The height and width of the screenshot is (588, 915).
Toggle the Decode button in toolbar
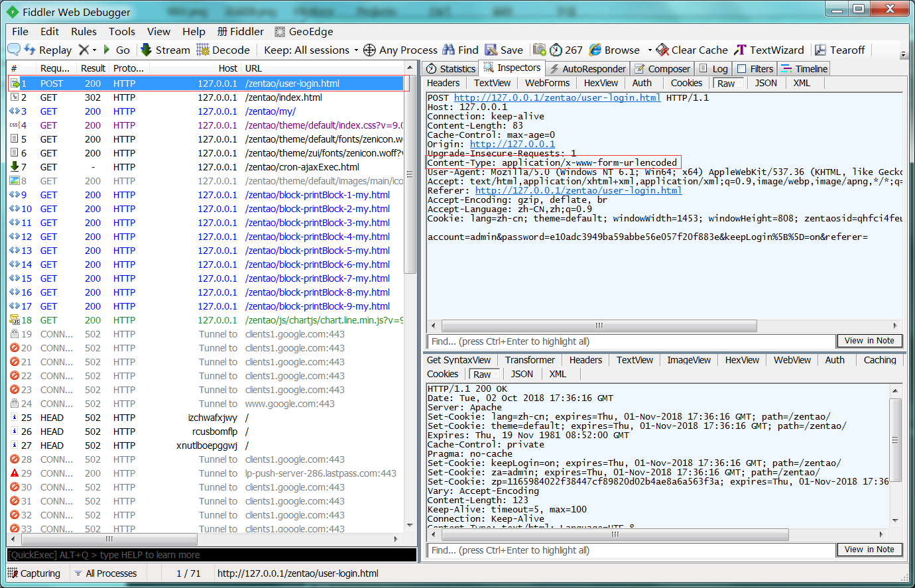(x=223, y=50)
